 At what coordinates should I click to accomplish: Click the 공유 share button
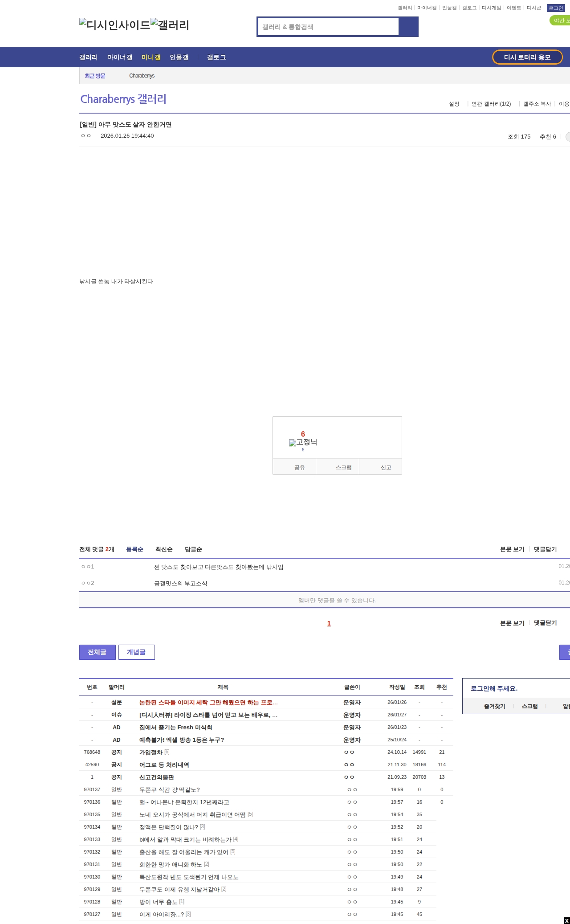tap(299, 467)
